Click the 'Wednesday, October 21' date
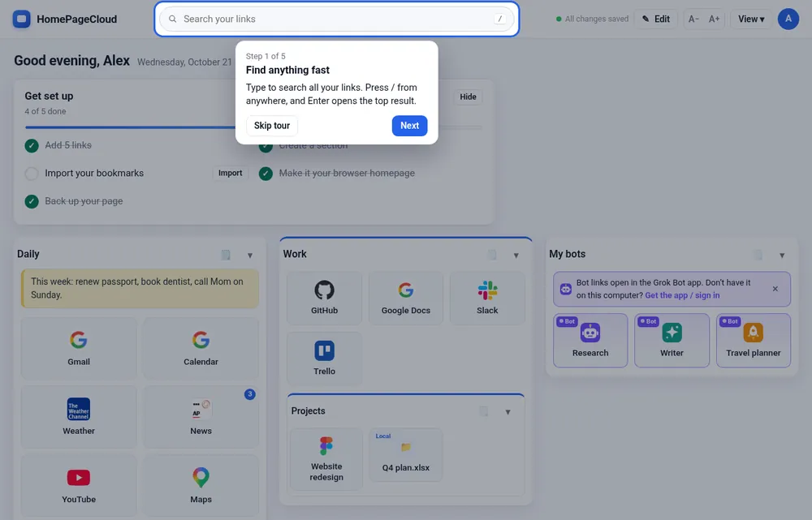This screenshot has width=812, height=520. point(184,62)
